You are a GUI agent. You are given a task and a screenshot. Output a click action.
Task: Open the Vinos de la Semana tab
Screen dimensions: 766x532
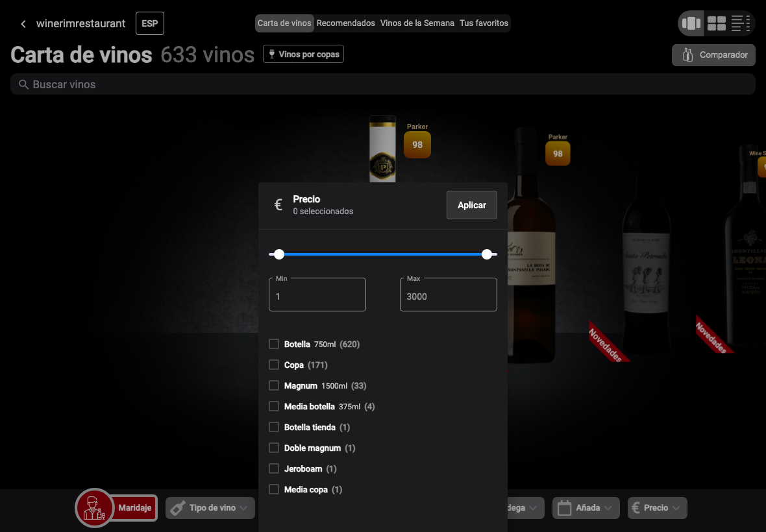point(417,23)
